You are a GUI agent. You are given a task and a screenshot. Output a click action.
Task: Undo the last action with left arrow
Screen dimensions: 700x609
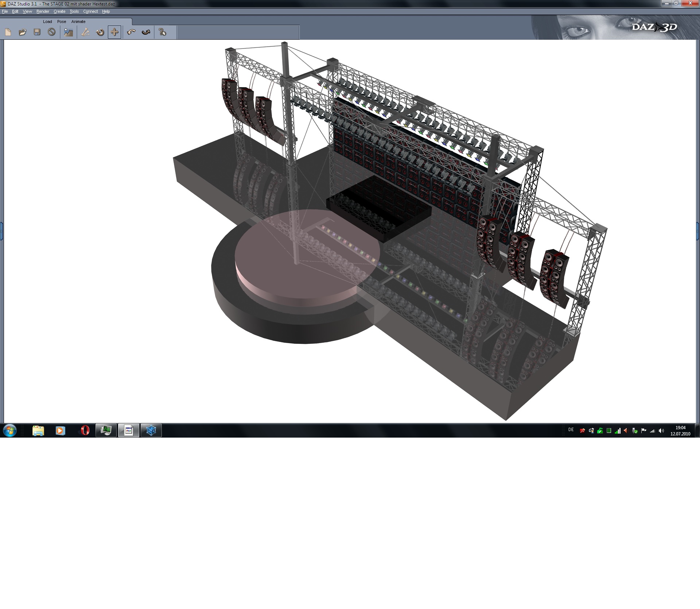[131, 32]
